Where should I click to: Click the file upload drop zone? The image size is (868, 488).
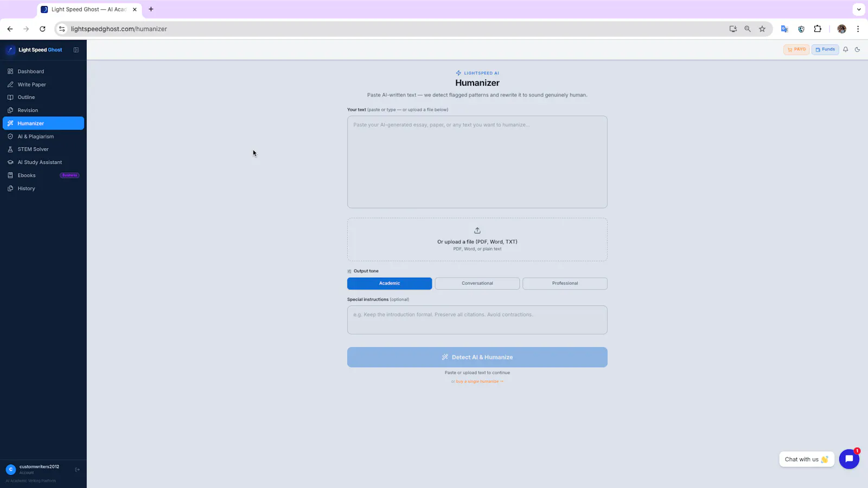(x=477, y=240)
